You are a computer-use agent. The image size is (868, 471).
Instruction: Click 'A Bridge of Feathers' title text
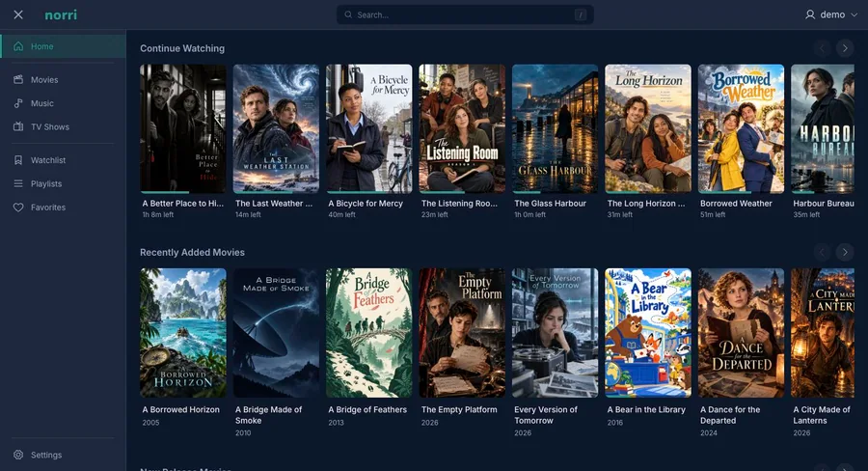tap(367, 409)
